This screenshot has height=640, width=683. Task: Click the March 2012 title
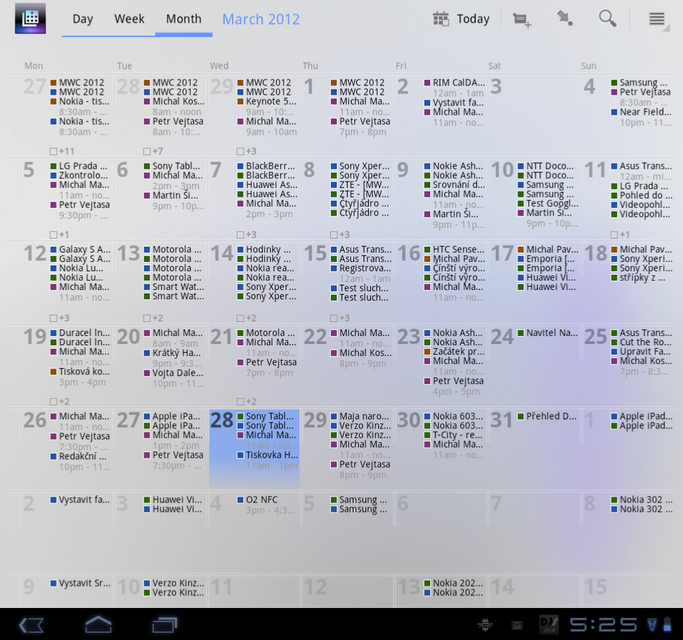(261, 19)
